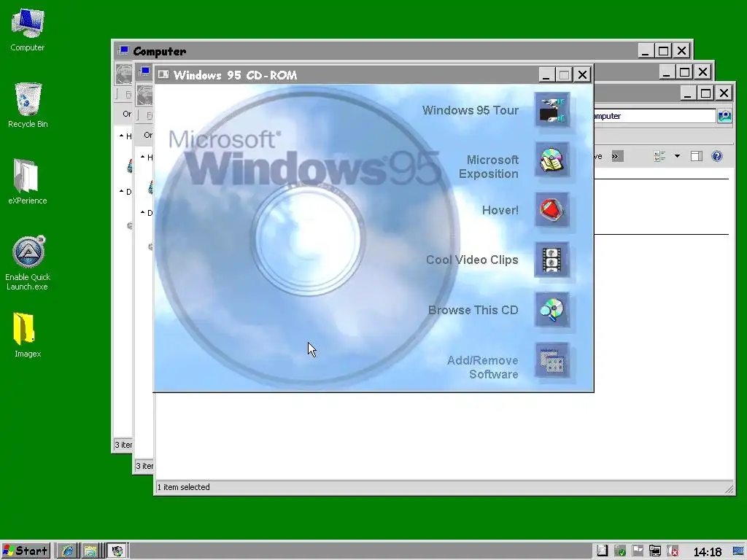Click the muted volume tray icon
Viewport: 747px width, 560px height.
(x=673, y=551)
